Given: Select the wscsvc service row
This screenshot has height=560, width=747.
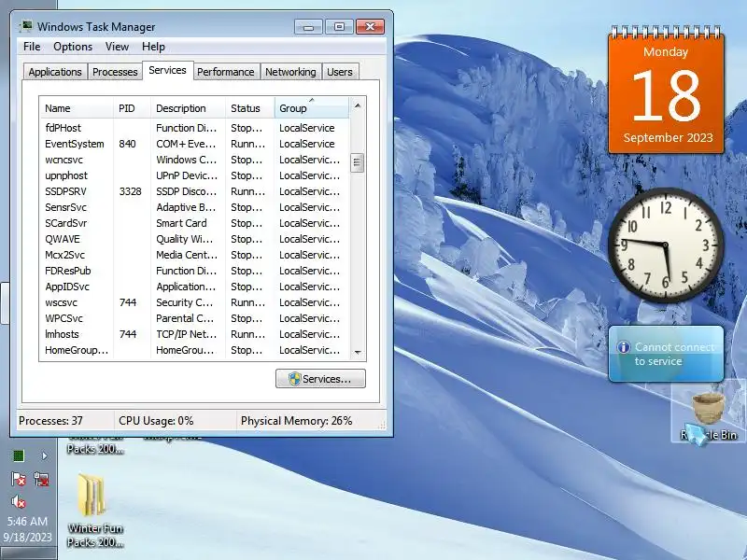Looking at the screenshot, I should pyautogui.click(x=195, y=302).
